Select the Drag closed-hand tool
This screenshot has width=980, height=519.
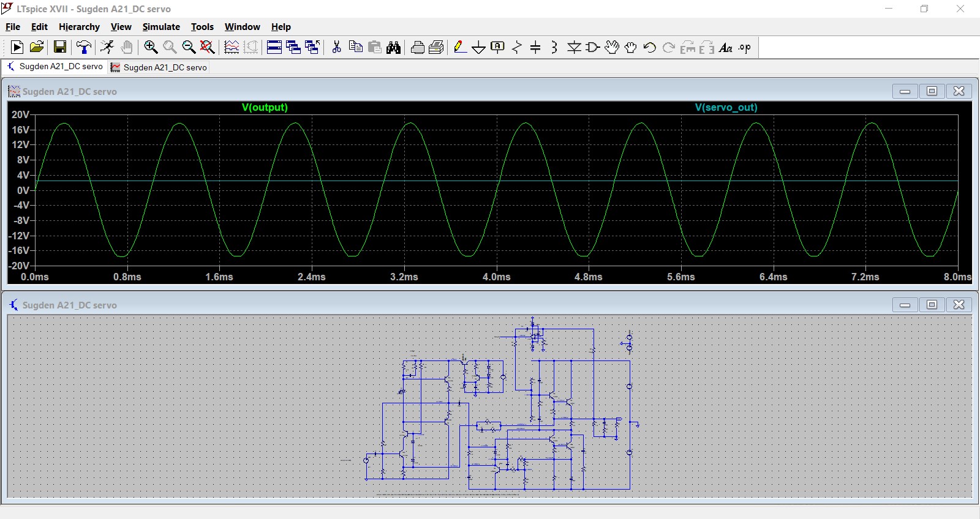coord(631,47)
